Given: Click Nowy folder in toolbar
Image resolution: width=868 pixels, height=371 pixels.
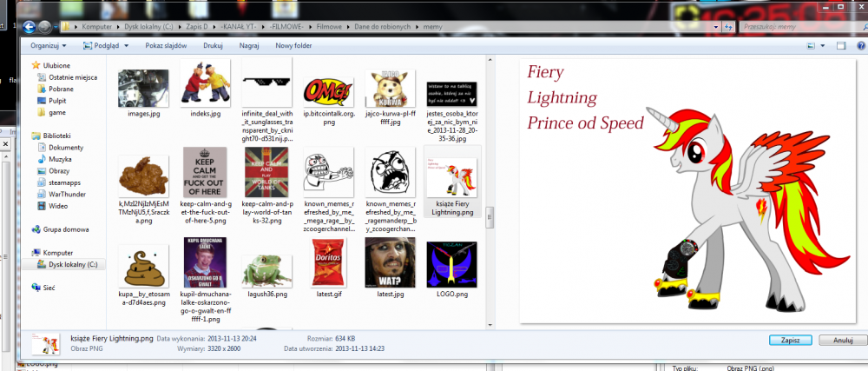Looking at the screenshot, I should (x=293, y=45).
